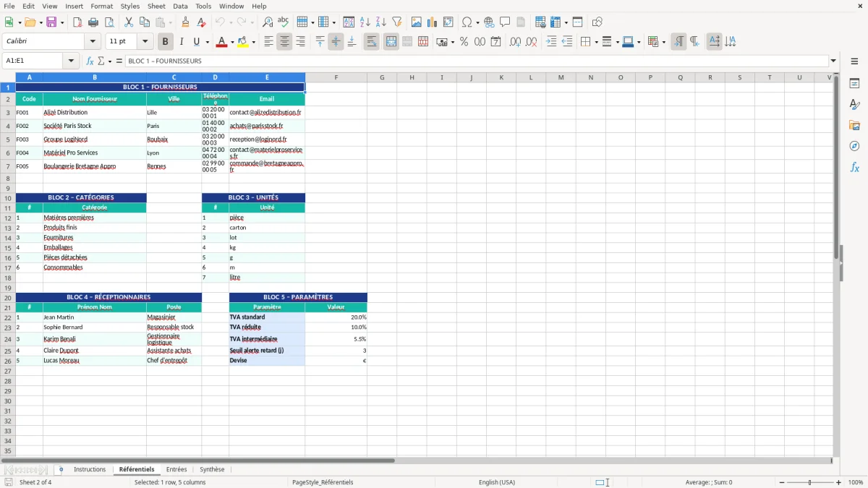Viewport: 868px width, 488px height.
Task: Toggle merge and center cells
Action: [x=391, y=42]
